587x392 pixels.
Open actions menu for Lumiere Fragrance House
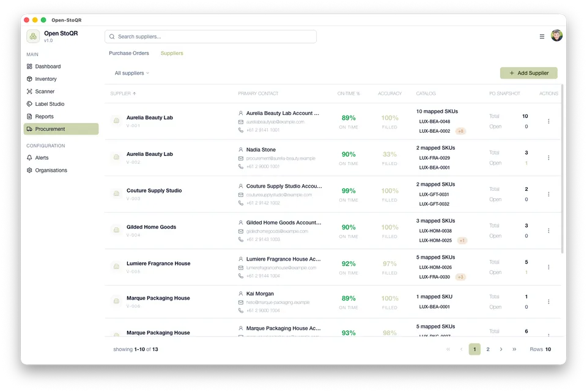548,267
